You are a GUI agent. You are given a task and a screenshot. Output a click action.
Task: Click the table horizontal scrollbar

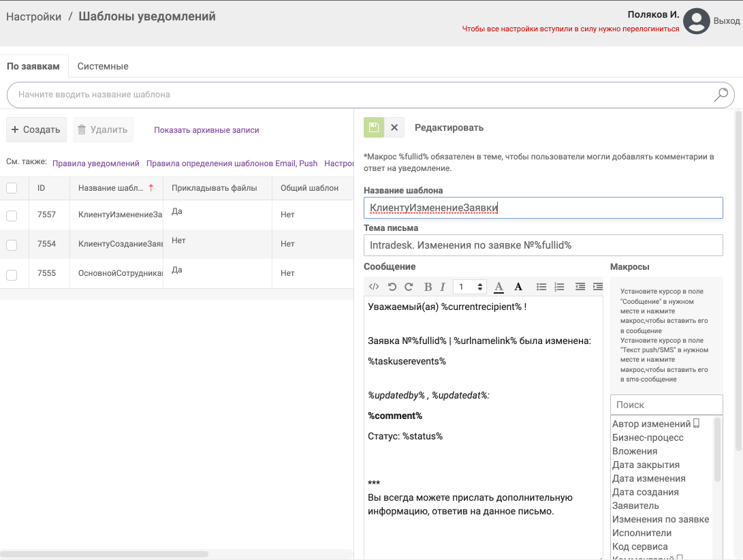coord(104,554)
